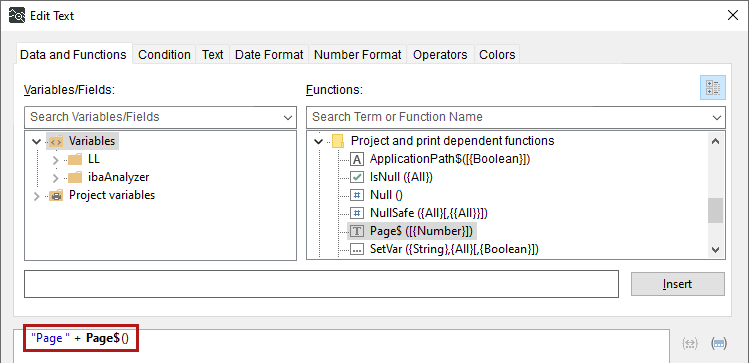This screenshot has height=363, width=749.
Task: Select ApplicationPath$([{Boolean}]) function
Action: [450, 160]
